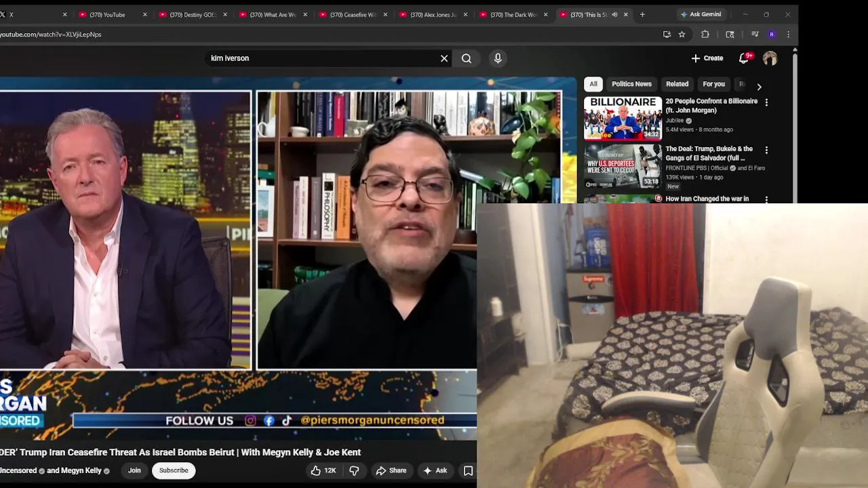
Task: Click the install app icon in address bar
Action: coord(667,34)
